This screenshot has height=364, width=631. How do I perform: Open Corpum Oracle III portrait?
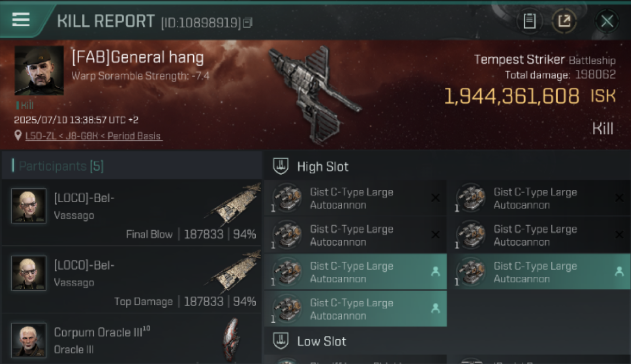29,340
